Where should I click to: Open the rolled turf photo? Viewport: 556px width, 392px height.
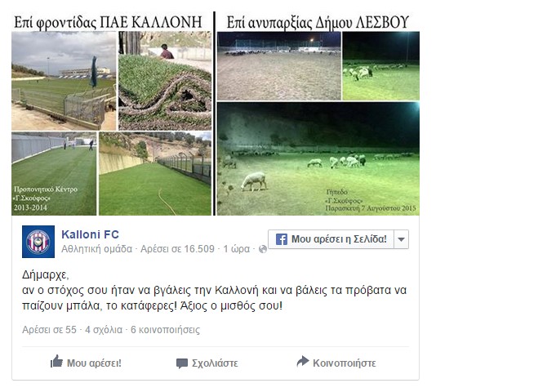coord(165,81)
